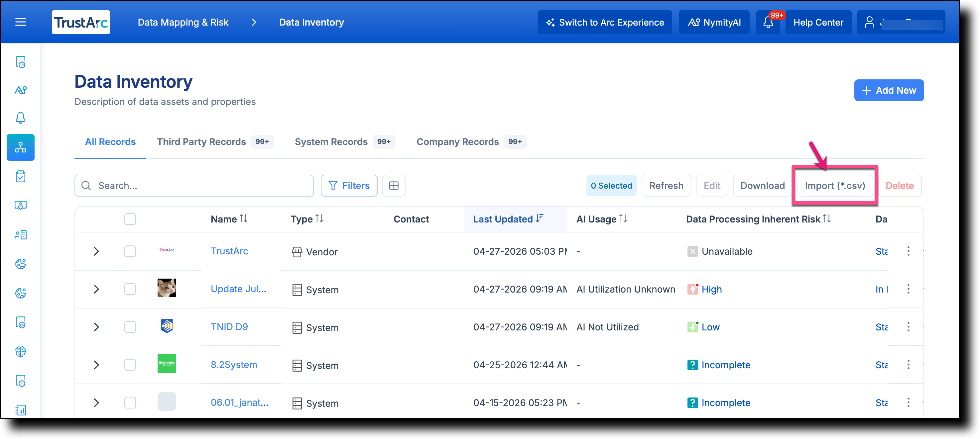
Task: Open the person records sidebar icon
Action: [x=21, y=235]
